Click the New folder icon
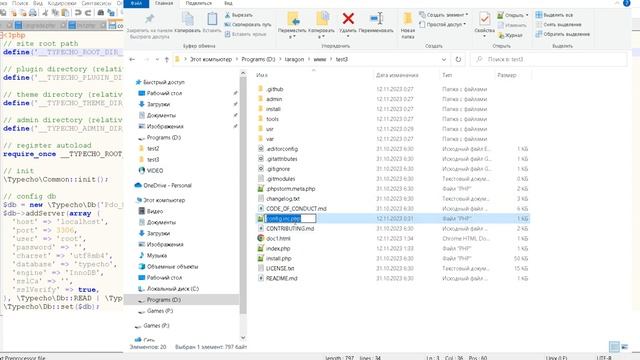 [407, 19]
